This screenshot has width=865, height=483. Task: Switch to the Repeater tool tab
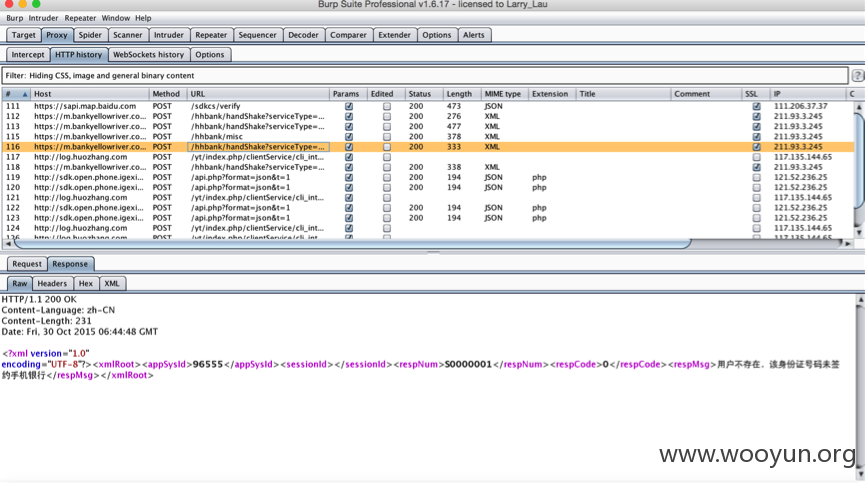[x=211, y=35]
